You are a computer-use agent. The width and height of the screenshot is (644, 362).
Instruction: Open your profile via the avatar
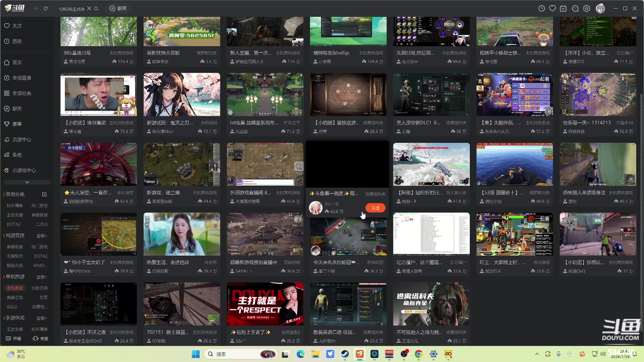click(x=600, y=8)
